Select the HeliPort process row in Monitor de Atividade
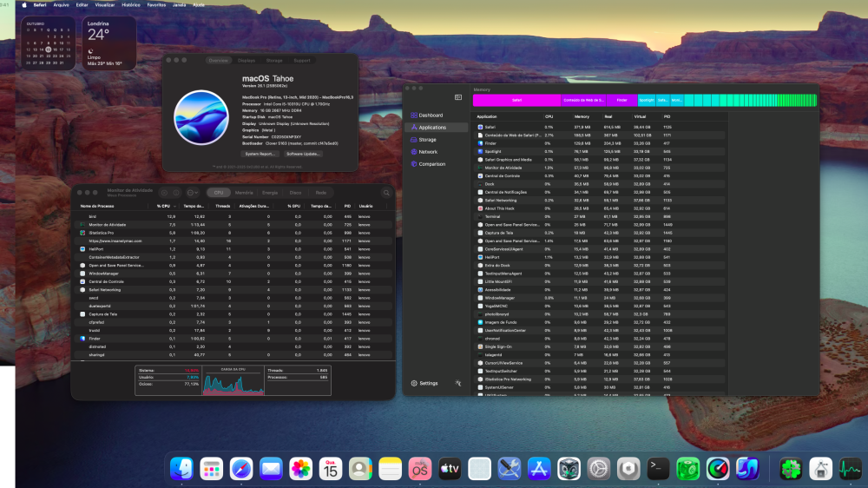The width and height of the screenshot is (868, 488). (x=233, y=249)
